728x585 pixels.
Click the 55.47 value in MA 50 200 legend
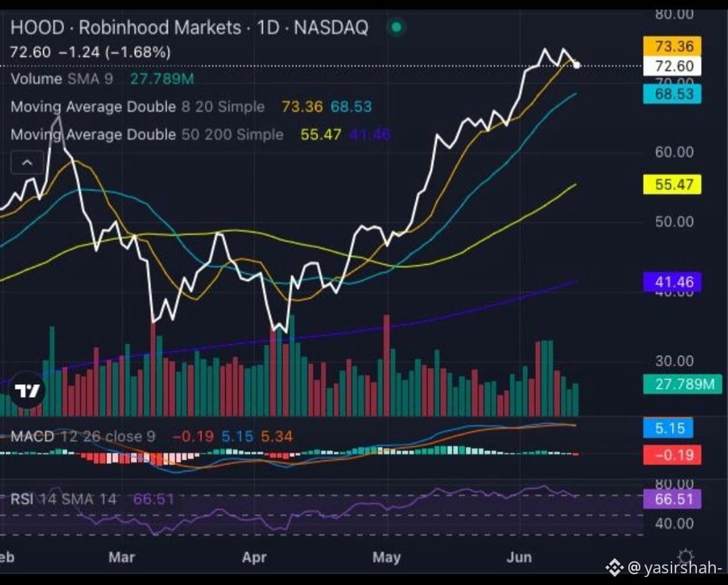(x=321, y=135)
